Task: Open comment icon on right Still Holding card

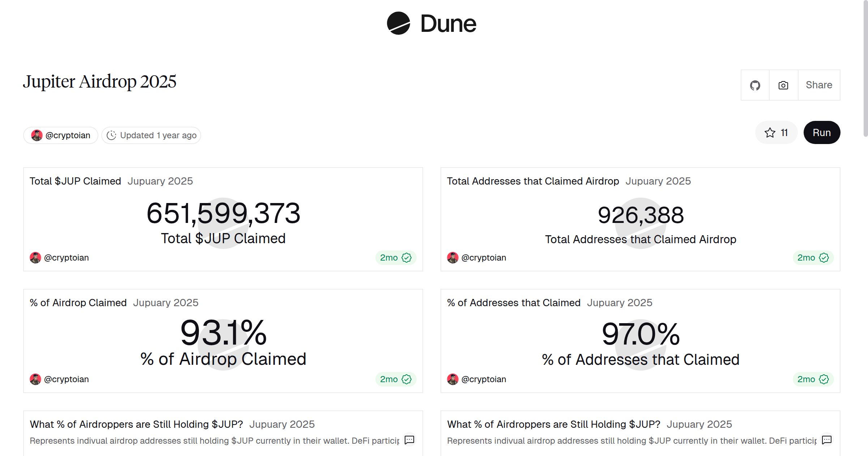Action: (x=827, y=440)
